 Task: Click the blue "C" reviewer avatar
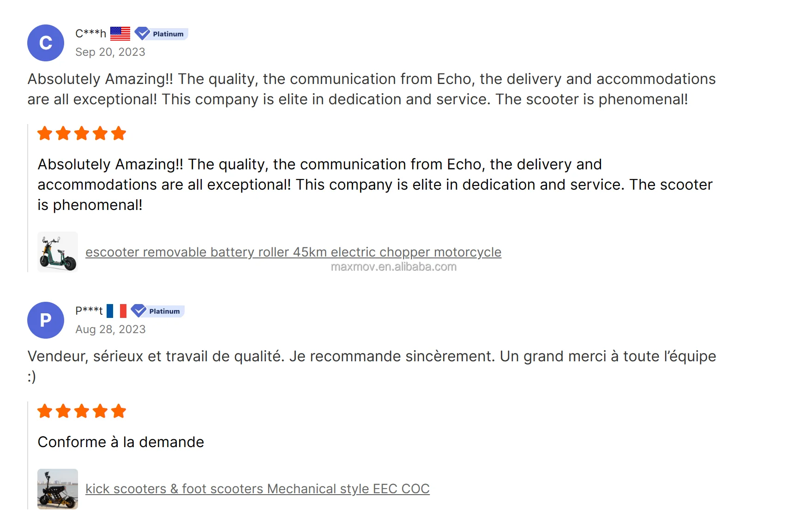click(46, 43)
